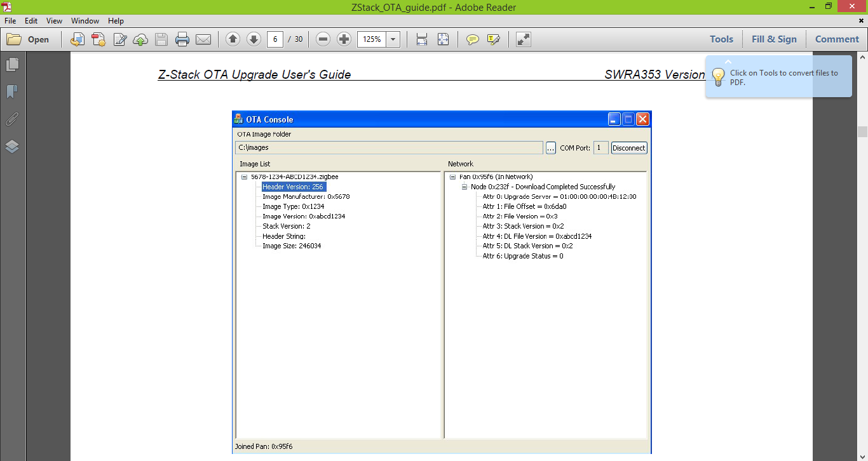Select 'Attr 3: Stack Version = 0x2' row
Viewport: 868px width, 461px height.
click(x=523, y=226)
